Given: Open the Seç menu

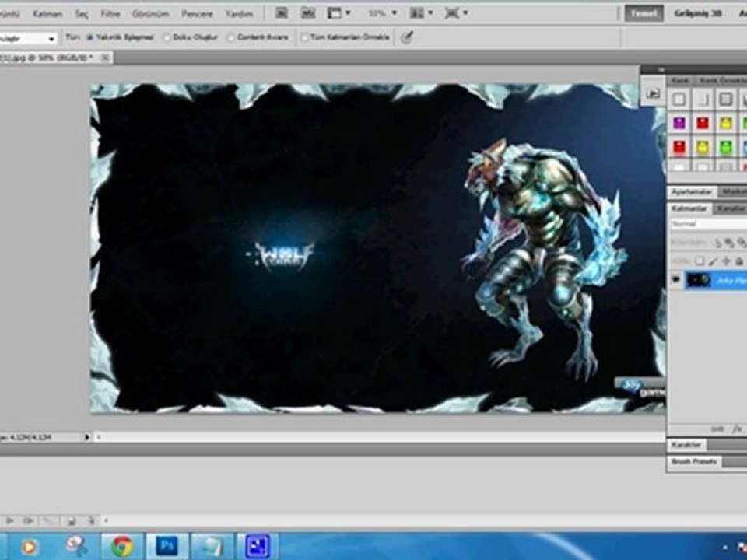Looking at the screenshot, I should [82, 14].
